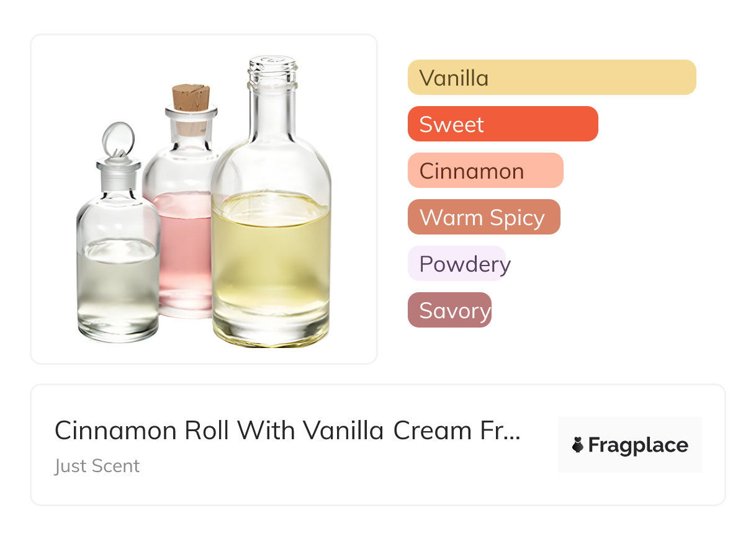Open the fragrance bottles product image
The height and width of the screenshot is (536, 756).
[x=204, y=199]
